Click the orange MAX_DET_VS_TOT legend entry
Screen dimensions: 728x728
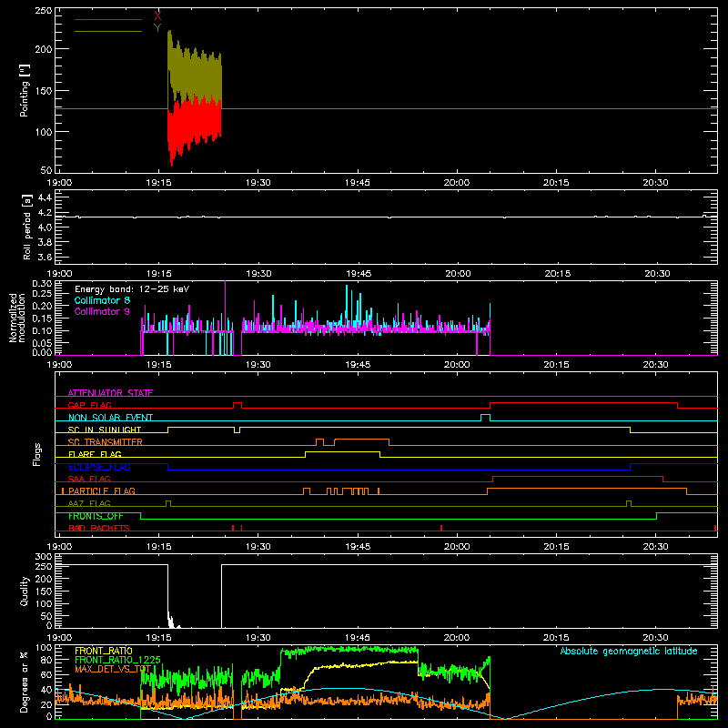pos(113,669)
